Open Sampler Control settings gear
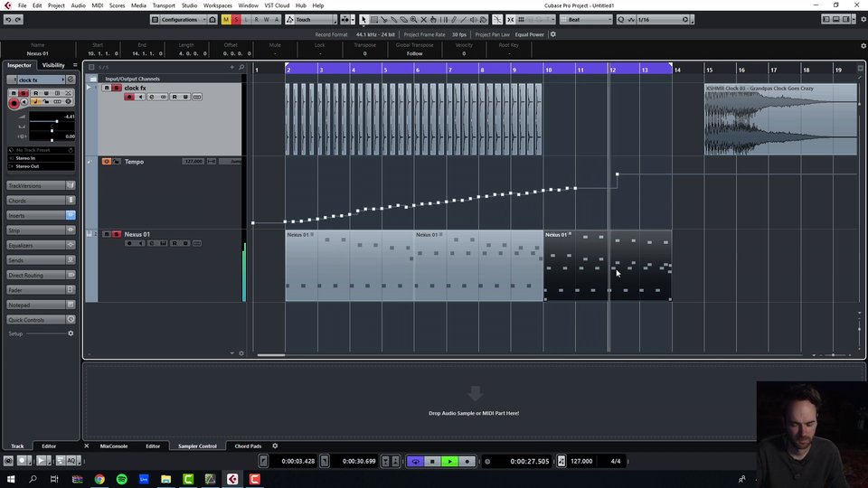 (x=275, y=446)
